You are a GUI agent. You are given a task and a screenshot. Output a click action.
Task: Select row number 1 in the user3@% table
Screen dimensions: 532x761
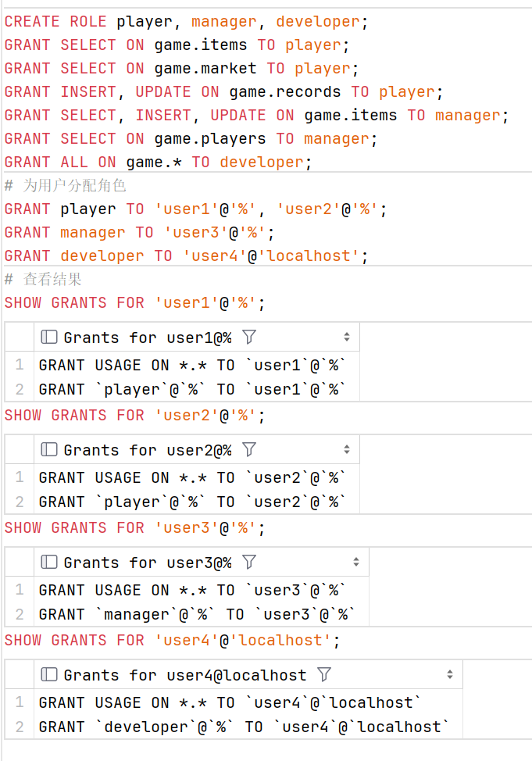click(x=20, y=590)
